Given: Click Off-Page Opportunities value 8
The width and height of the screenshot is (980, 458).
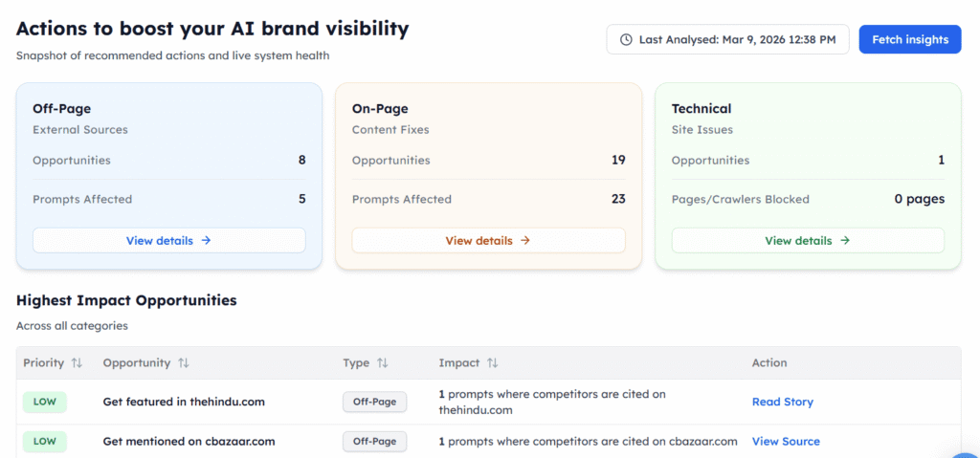Looking at the screenshot, I should (x=301, y=160).
